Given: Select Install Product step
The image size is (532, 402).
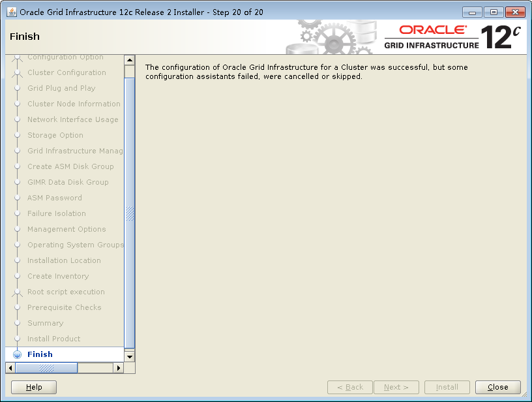Looking at the screenshot, I should (54, 339).
